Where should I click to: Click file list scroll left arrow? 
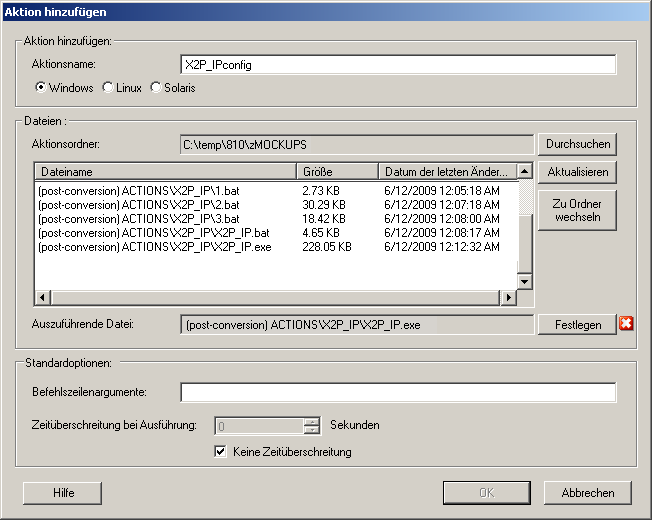(43, 298)
